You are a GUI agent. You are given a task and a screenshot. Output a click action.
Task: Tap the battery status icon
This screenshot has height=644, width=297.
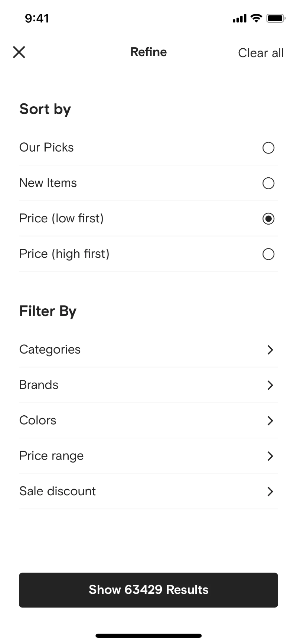(275, 18)
